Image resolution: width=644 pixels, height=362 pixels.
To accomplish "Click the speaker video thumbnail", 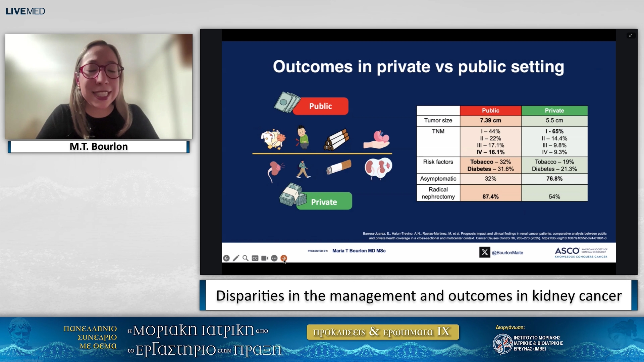I will point(99,86).
